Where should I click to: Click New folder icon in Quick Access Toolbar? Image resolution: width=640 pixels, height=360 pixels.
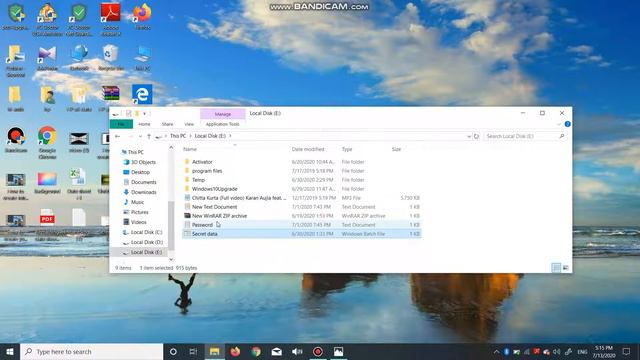coord(137,113)
